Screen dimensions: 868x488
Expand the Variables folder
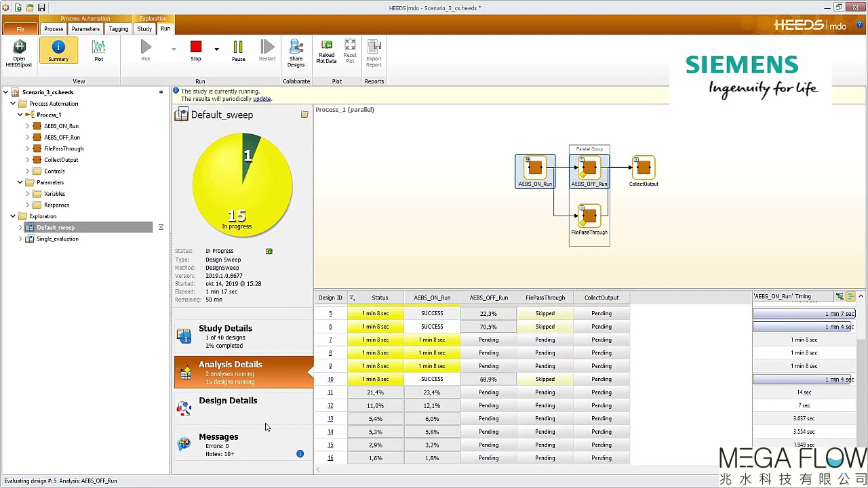(28, 194)
